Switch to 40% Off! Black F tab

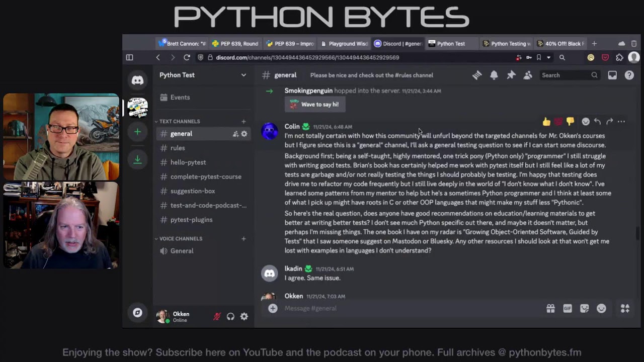(x=560, y=44)
